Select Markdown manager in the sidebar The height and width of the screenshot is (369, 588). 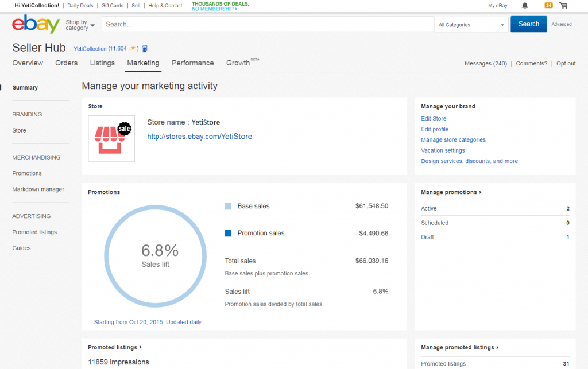[40, 189]
